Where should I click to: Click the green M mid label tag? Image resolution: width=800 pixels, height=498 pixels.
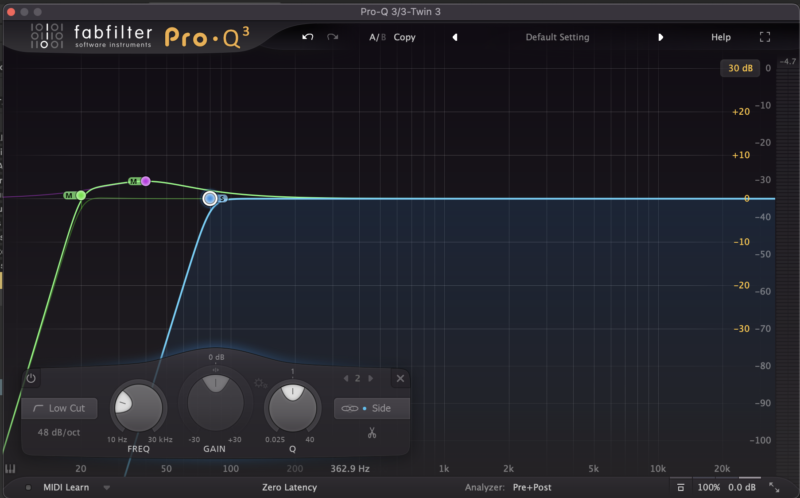[x=69, y=195]
